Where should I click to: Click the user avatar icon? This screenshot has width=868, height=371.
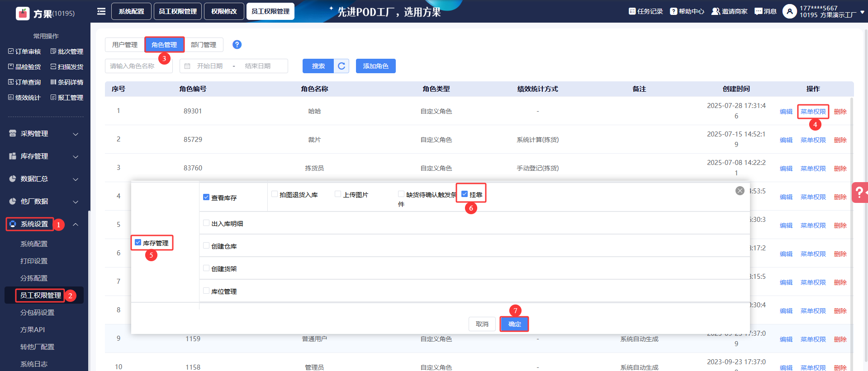tap(789, 11)
